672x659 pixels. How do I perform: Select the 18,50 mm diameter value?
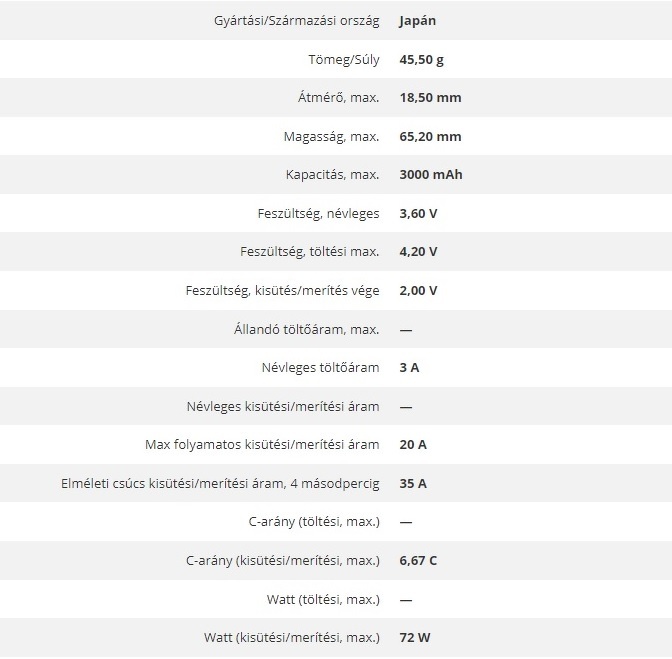429,98
